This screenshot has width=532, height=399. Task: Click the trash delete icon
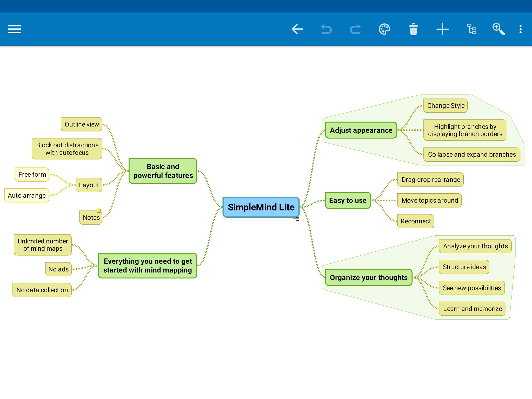click(x=413, y=29)
